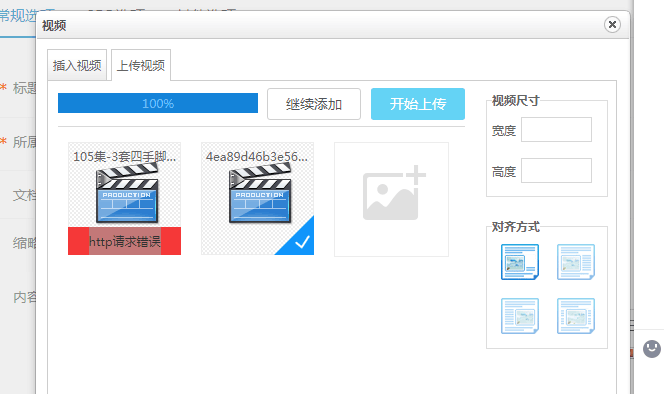
Task: Start upload with 开始上传 button
Action: tap(418, 104)
